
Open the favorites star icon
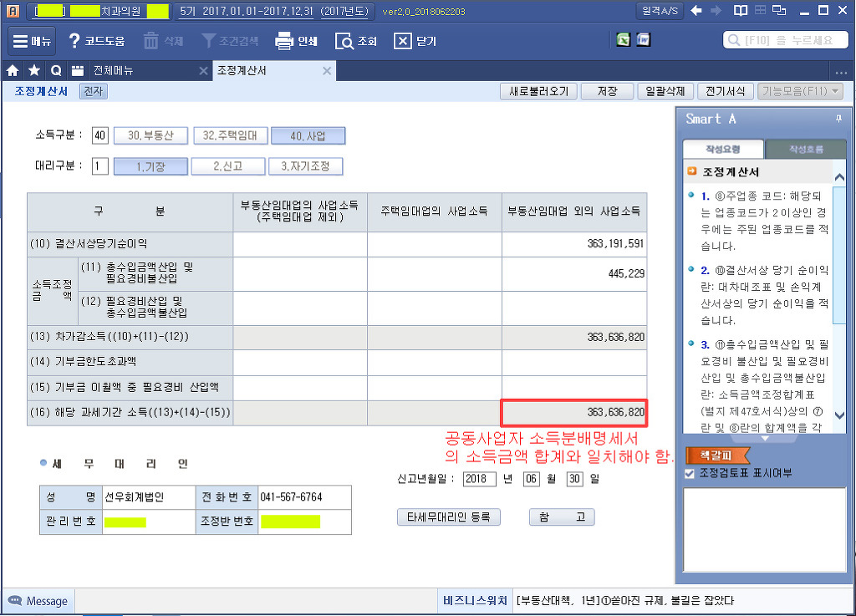(x=34, y=70)
